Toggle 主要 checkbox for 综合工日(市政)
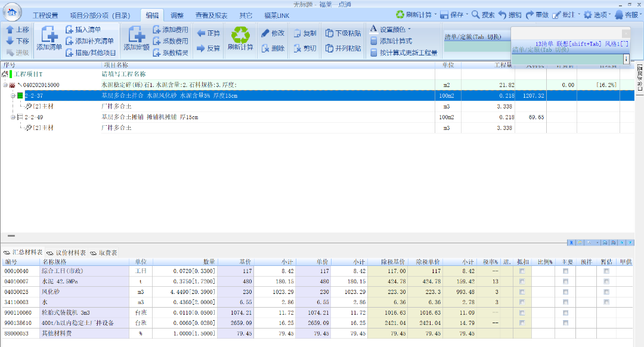This screenshot has height=347, width=644. (565, 271)
